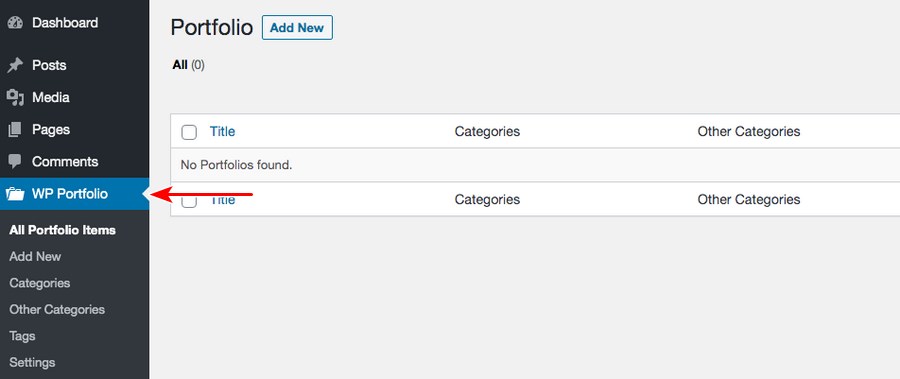Select the All (0) filter link
The image size is (900, 379).
(x=188, y=65)
